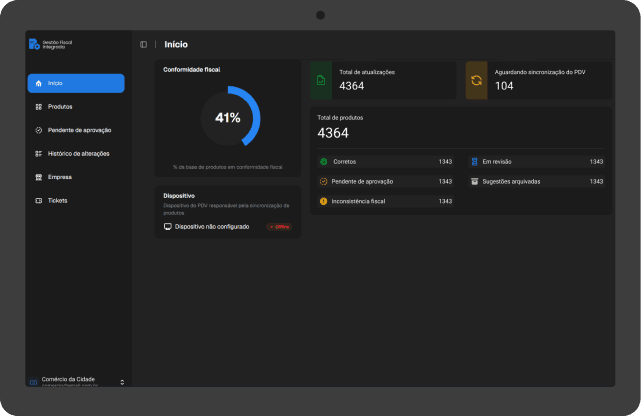The width and height of the screenshot is (641, 416).
Task: Click the Total de atualizações card
Action: pos(383,81)
